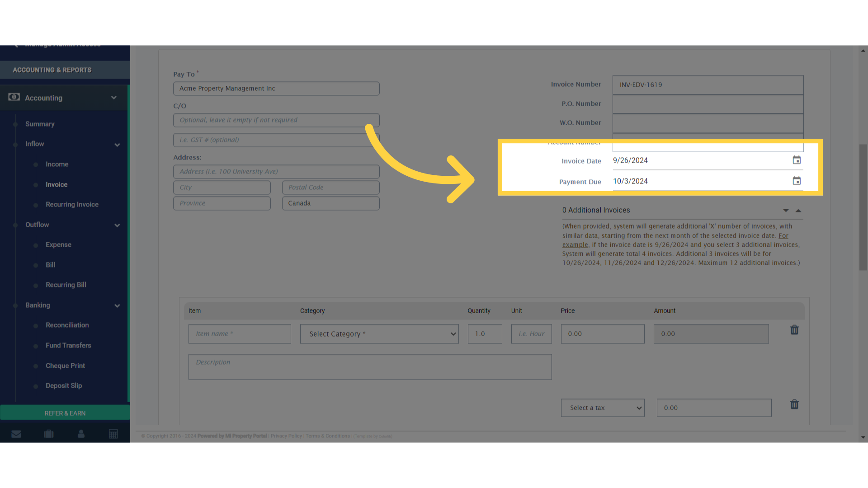Delete the tax row with trash icon
868x488 pixels.
tap(794, 404)
